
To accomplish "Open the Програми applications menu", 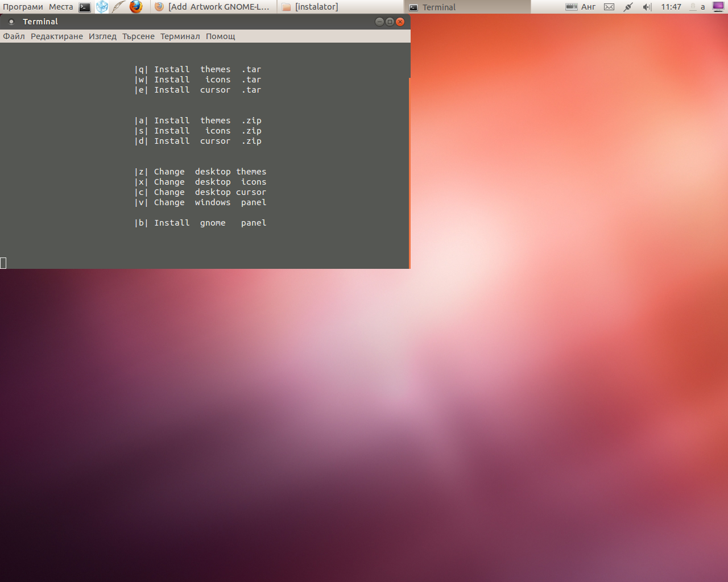I will click(x=23, y=7).
